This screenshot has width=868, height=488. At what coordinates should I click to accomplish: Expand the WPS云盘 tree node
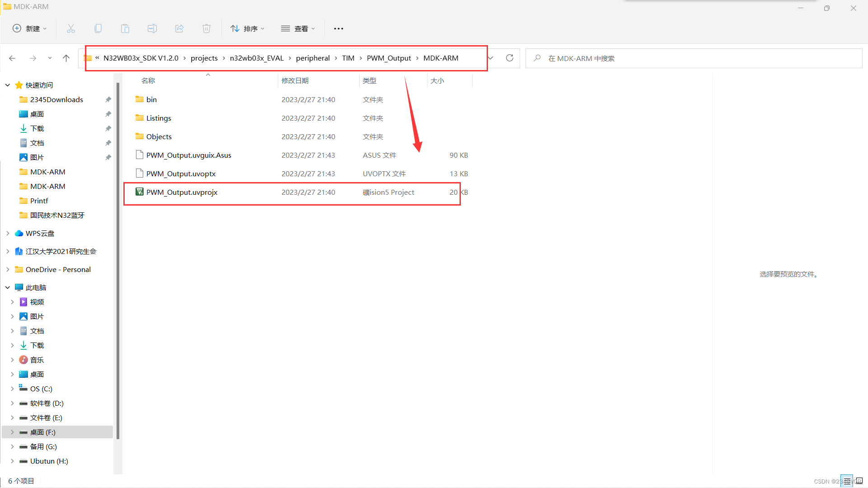coord(8,233)
